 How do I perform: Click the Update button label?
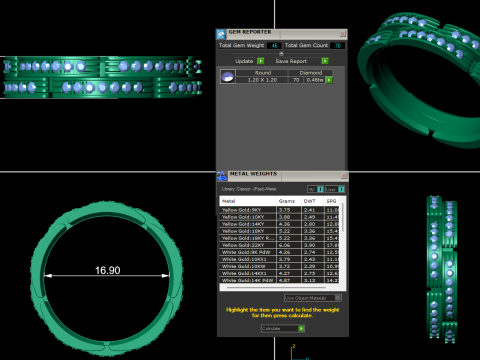(x=244, y=61)
